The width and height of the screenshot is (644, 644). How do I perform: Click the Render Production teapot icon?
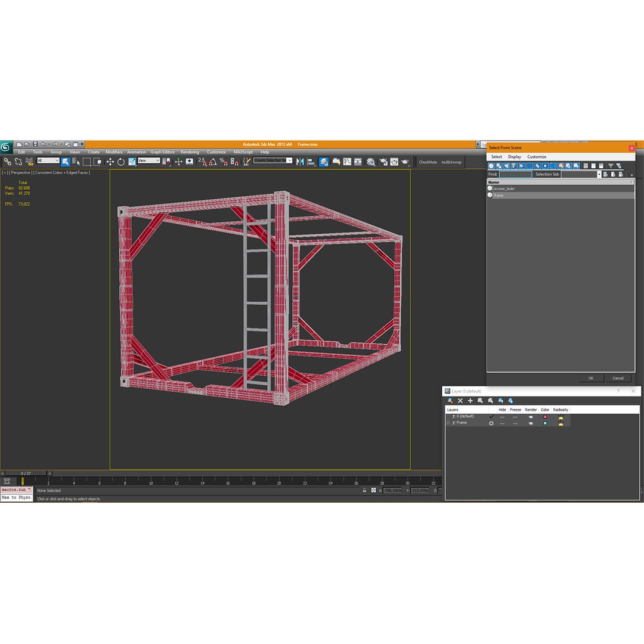coord(405,162)
